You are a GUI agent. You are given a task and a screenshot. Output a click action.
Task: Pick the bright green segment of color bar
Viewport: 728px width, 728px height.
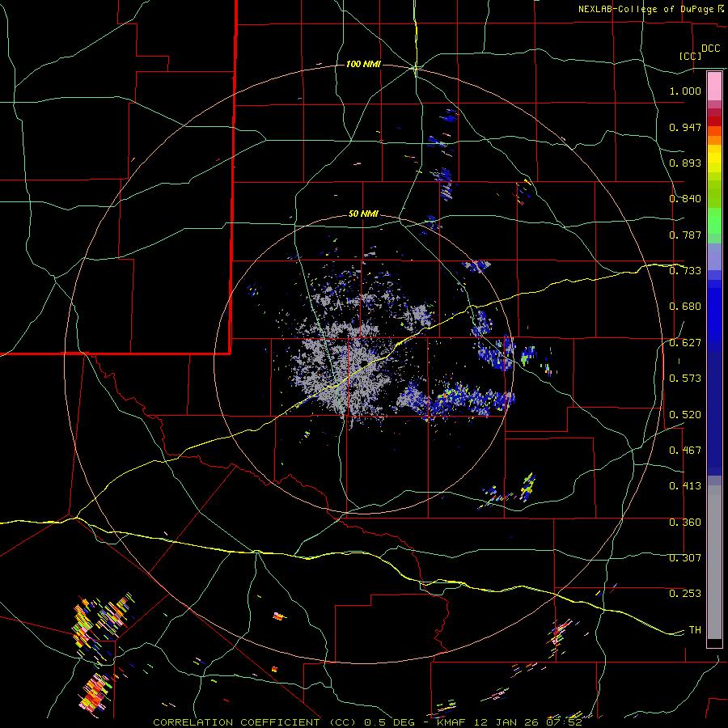(714, 221)
